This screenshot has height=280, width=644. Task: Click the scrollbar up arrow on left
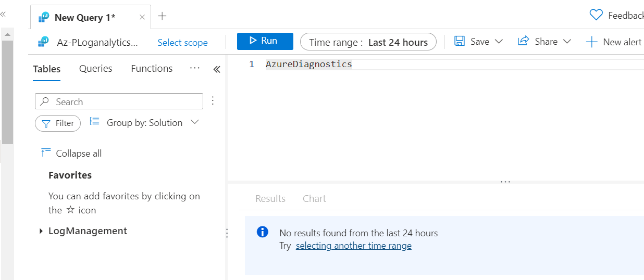[x=7, y=34]
